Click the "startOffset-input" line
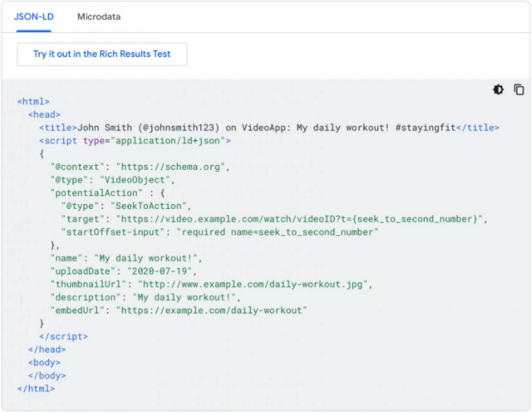 click(x=220, y=232)
